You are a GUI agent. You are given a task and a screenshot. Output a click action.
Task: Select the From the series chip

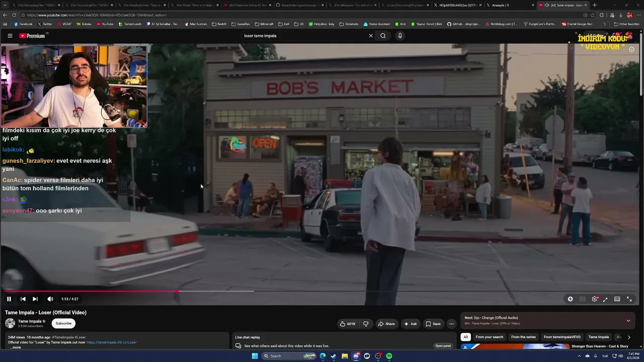point(523,337)
